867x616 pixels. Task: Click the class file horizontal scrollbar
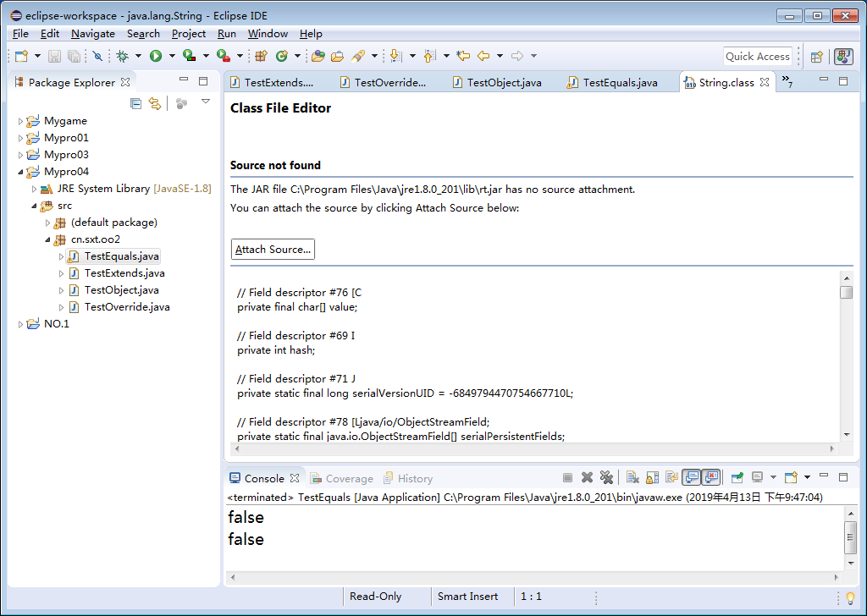[x=534, y=449]
